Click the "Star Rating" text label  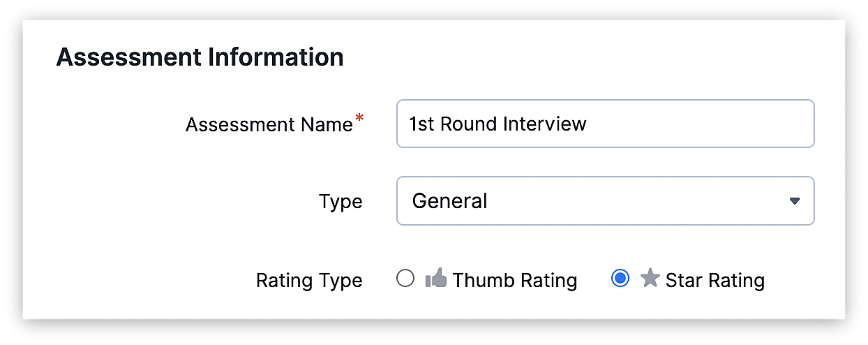click(x=715, y=281)
